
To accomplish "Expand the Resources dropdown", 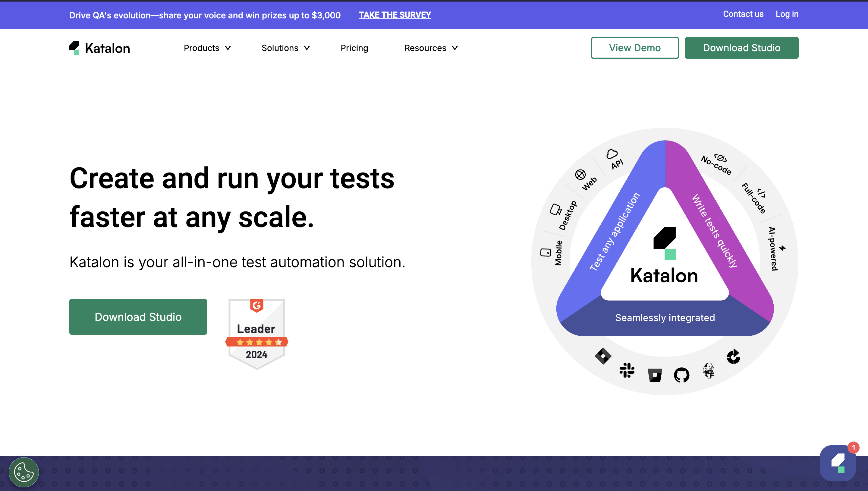I will [431, 48].
